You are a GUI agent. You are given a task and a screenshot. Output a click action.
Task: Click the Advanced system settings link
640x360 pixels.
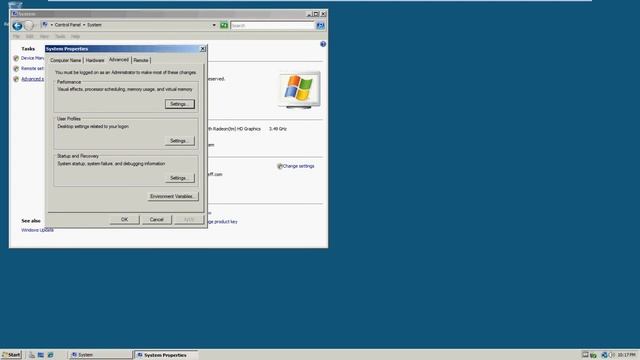tap(32, 79)
